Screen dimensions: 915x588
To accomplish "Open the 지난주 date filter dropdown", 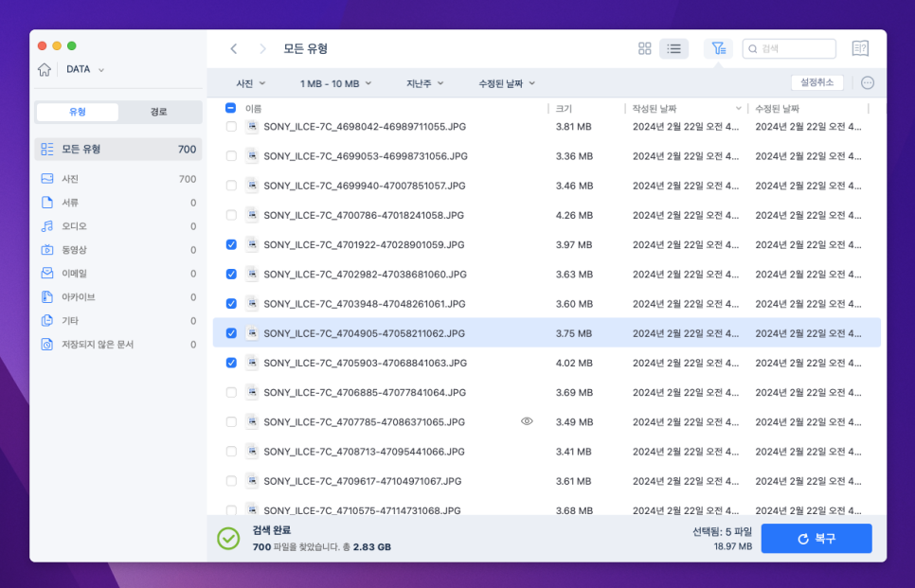I will tap(424, 83).
